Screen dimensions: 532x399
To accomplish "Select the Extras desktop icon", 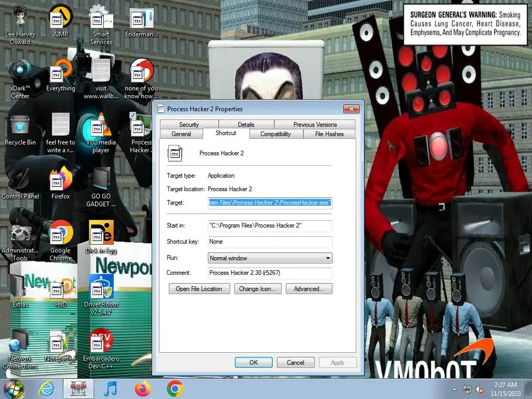I will [x=20, y=291].
